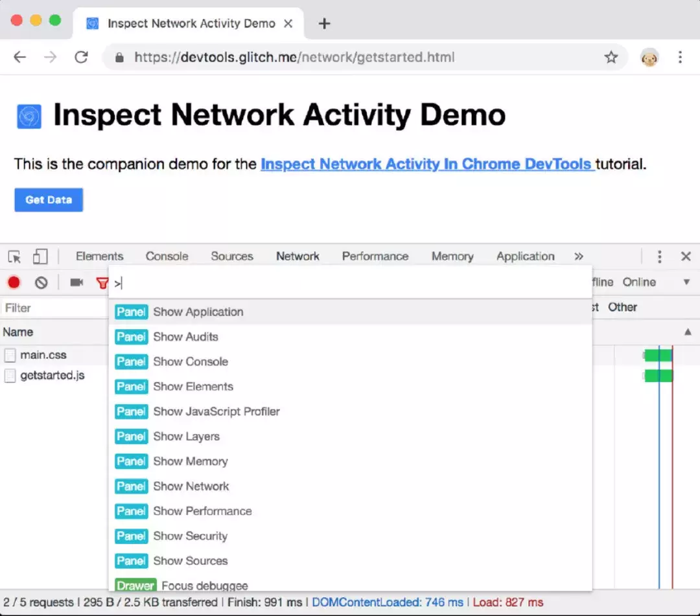Click DOMContentLoaded: 746 ms in status bar

(388, 602)
